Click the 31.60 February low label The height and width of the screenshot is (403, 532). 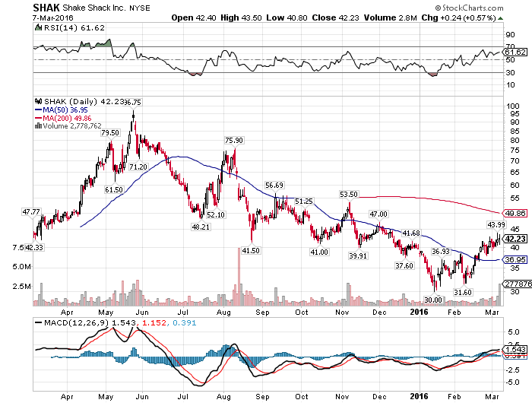coord(463,292)
